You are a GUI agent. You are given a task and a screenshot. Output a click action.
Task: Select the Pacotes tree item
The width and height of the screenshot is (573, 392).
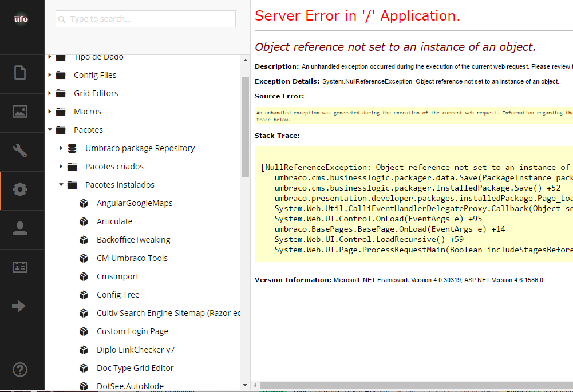coord(88,130)
